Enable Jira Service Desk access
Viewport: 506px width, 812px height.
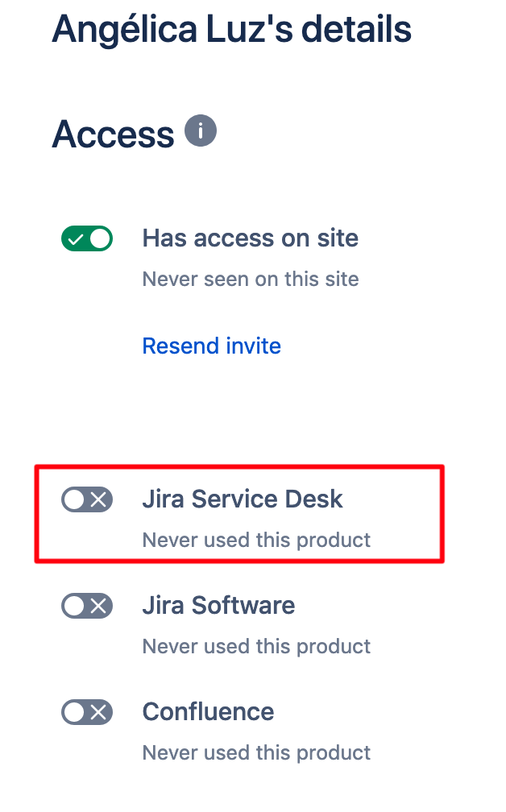click(x=87, y=500)
